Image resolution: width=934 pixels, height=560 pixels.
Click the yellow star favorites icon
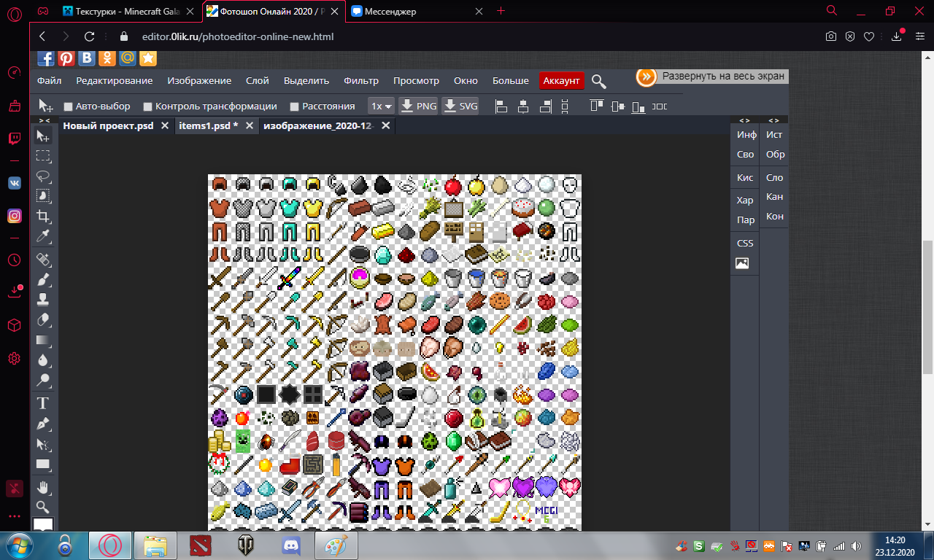(x=148, y=58)
